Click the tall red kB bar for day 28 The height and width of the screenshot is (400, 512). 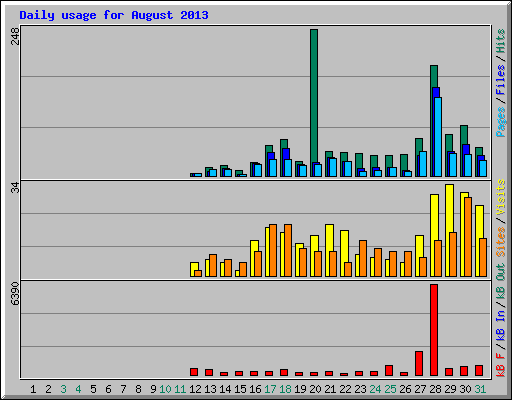click(x=434, y=330)
